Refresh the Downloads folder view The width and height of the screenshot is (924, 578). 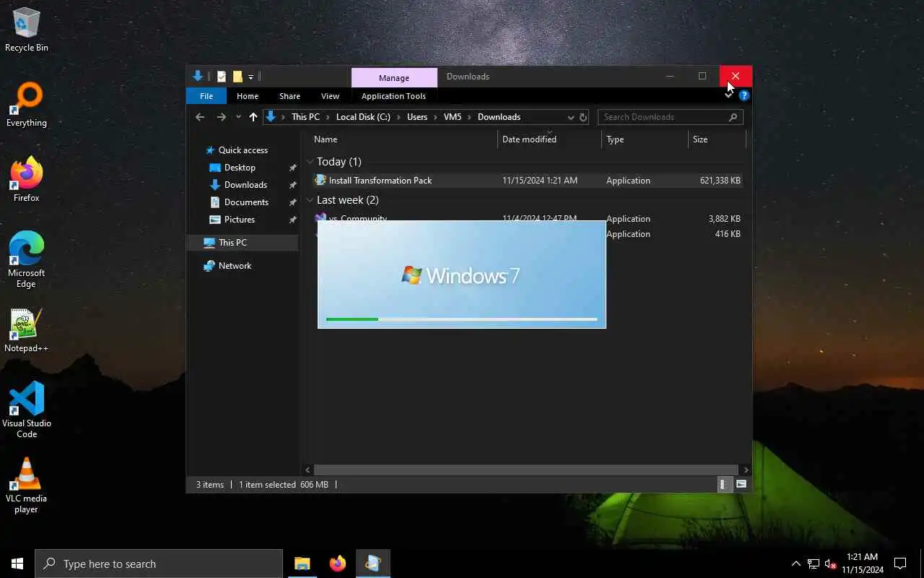[583, 117]
